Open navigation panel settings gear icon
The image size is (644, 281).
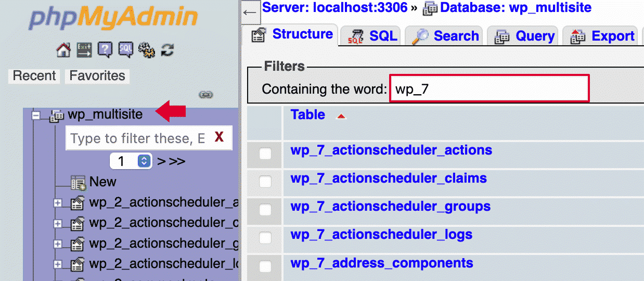click(x=147, y=50)
